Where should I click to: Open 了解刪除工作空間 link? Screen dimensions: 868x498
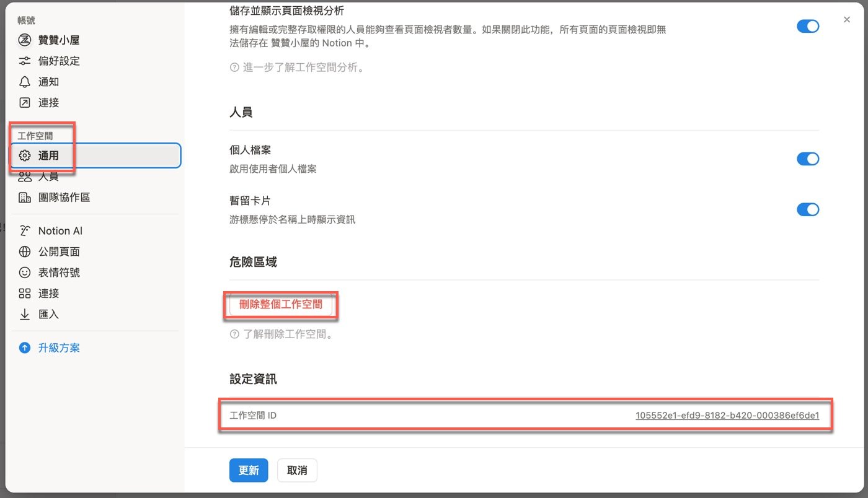pyautogui.click(x=288, y=335)
